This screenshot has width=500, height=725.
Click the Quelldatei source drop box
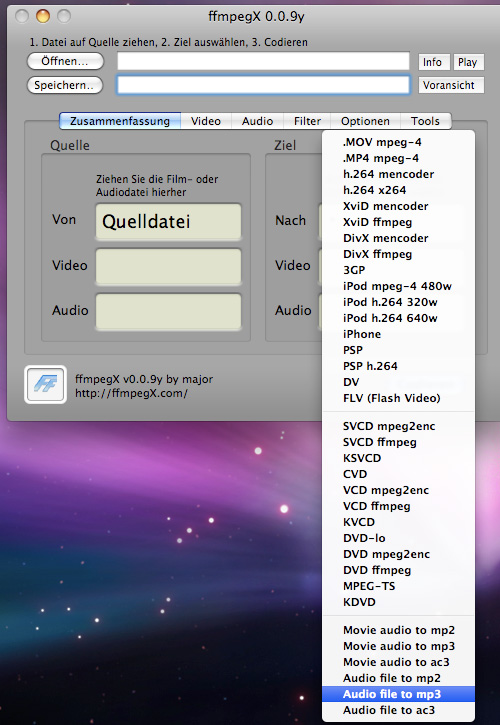[168, 221]
